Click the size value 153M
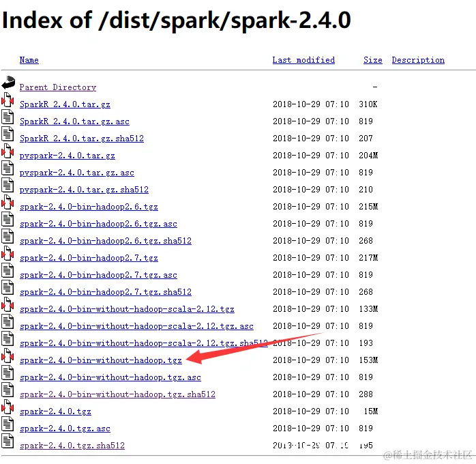Viewport: 476px width, 464px height. coord(368,360)
